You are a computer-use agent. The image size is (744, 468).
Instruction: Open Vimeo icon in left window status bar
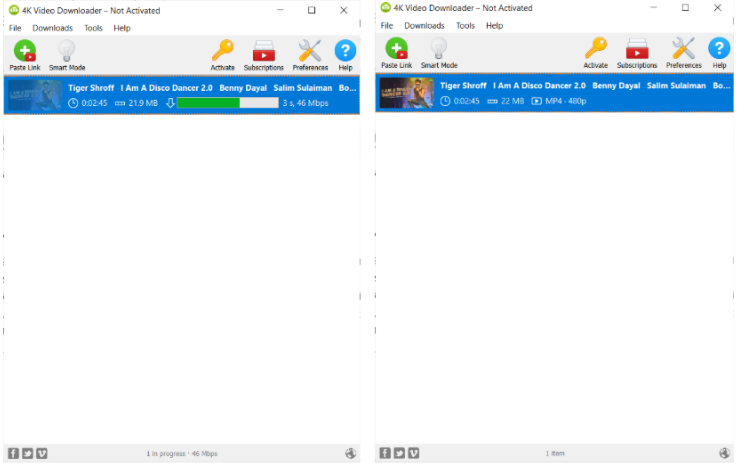pos(42,453)
